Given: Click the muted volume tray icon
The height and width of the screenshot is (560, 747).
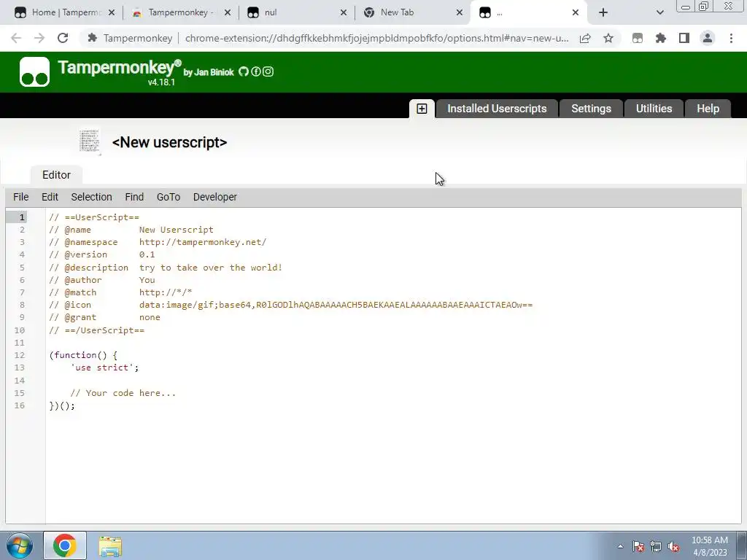Looking at the screenshot, I should (673, 547).
